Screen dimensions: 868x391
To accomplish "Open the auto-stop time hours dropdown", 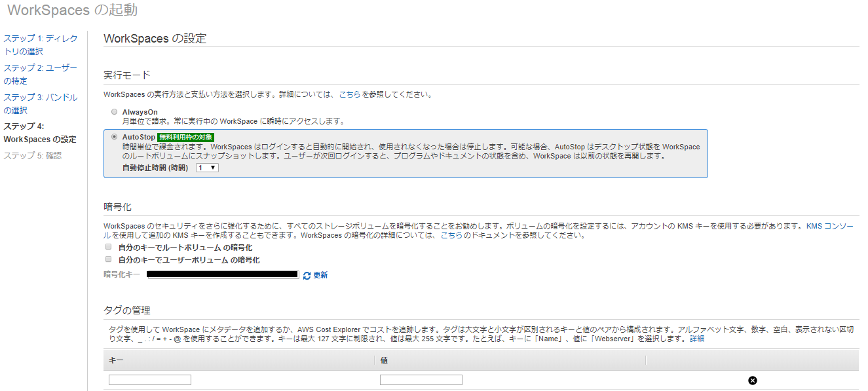I will point(207,168).
